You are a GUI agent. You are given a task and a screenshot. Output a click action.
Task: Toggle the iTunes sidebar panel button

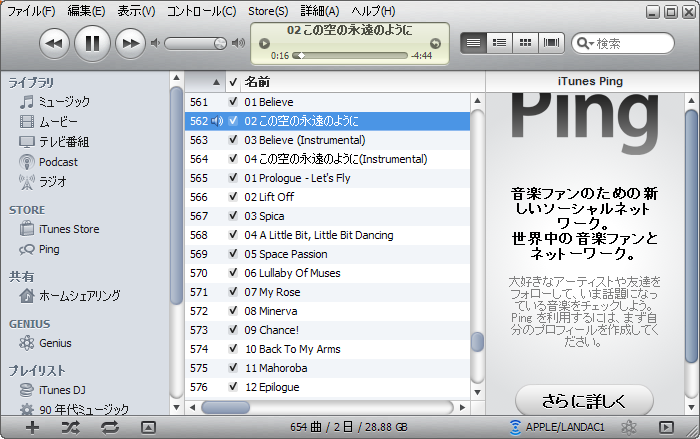tap(666, 427)
